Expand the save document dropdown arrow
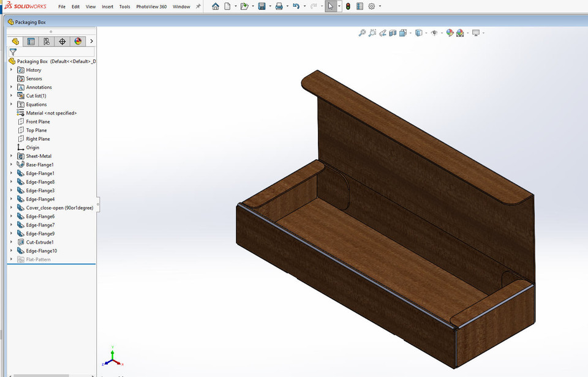Viewport: 588px width, 377px height. point(271,6)
